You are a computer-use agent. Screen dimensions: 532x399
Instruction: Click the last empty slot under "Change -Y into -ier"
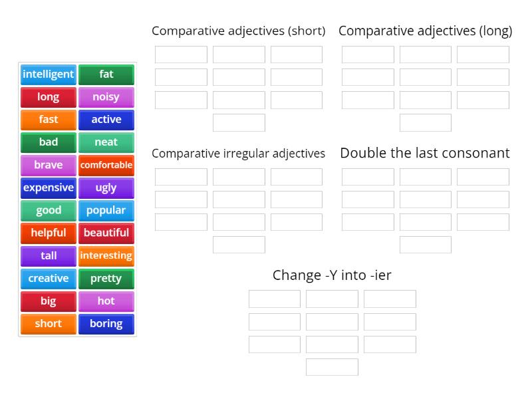pos(331,367)
